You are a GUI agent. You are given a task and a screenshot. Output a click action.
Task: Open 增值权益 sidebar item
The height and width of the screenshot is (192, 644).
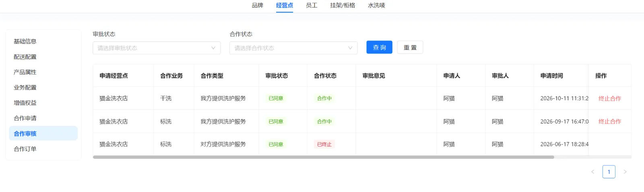pos(43,103)
